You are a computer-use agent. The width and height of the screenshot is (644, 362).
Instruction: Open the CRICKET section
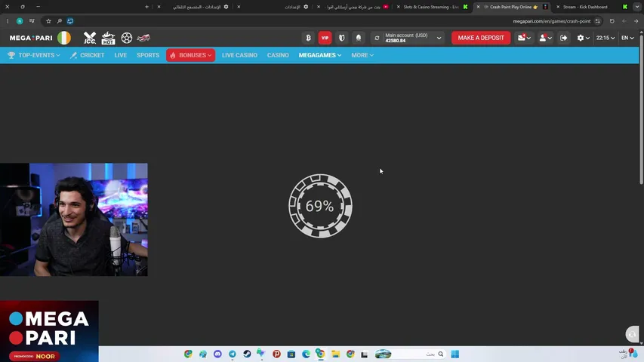coord(87,55)
